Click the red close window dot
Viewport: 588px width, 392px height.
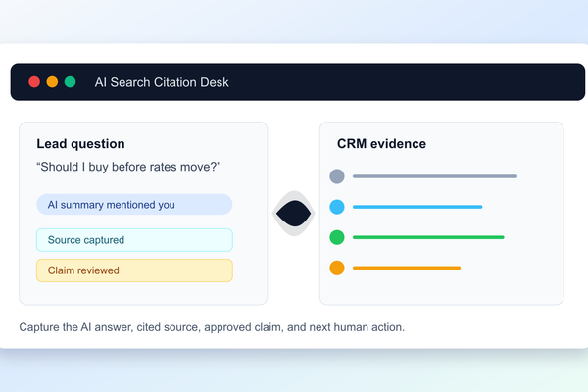tap(34, 81)
